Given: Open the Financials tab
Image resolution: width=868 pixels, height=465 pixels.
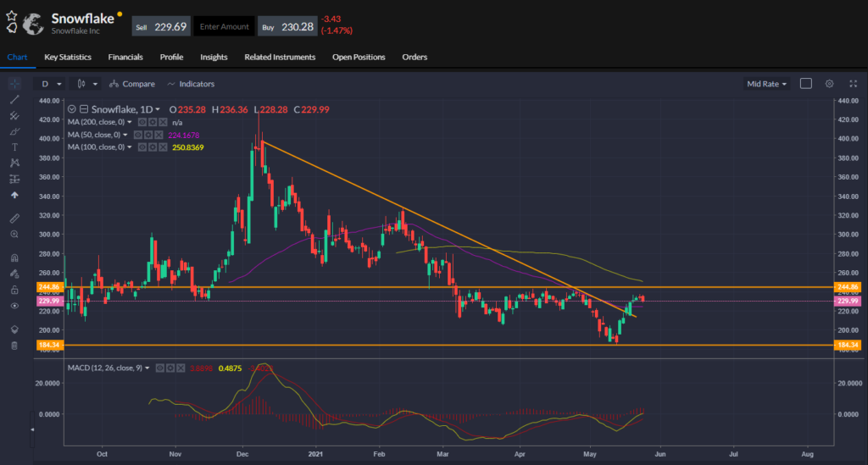Looking at the screenshot, I should (125, 57).
